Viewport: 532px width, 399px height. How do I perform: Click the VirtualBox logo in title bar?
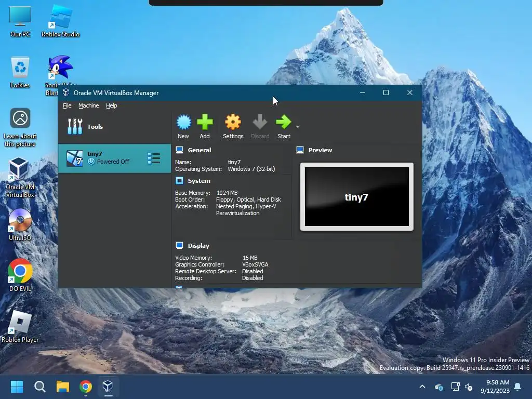coord(66,92)
